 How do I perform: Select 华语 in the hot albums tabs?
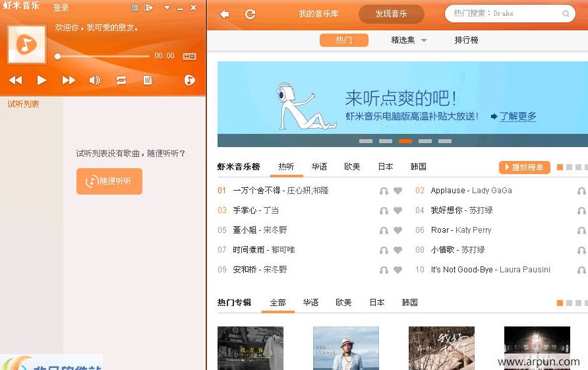(x=311, y=303)
